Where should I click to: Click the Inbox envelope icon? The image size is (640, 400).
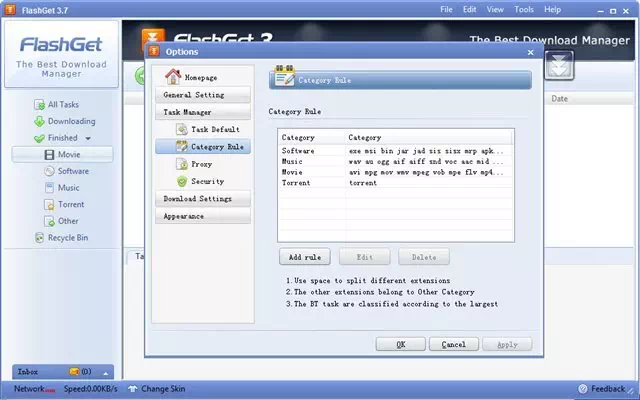coord(74,371)
